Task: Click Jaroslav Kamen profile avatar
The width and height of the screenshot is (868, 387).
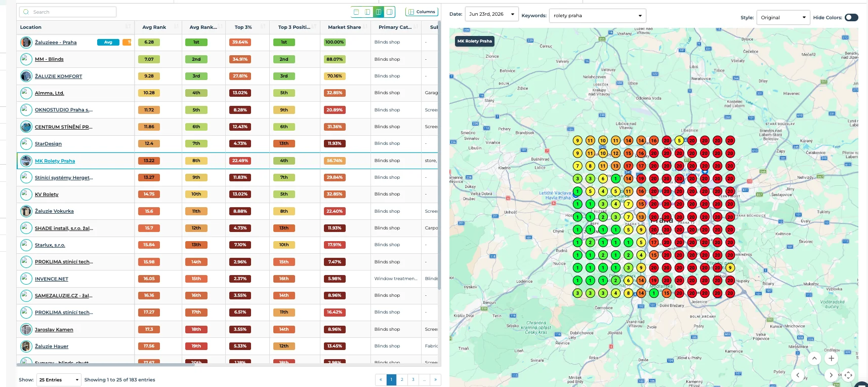Action: (26, 329)
